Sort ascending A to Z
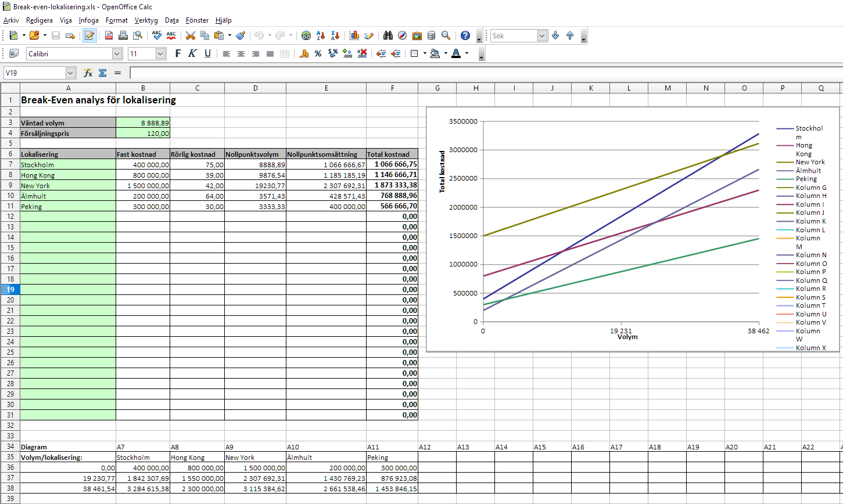 [321, 35]
